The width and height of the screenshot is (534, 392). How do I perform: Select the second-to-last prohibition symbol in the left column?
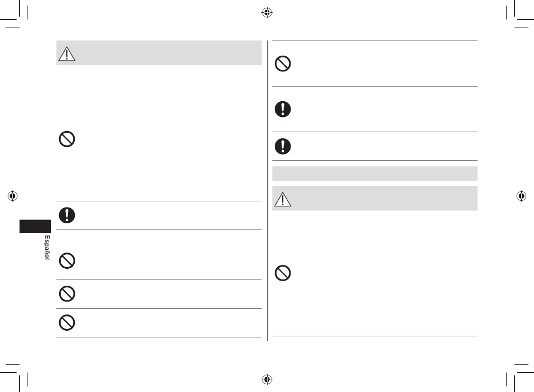67,294
